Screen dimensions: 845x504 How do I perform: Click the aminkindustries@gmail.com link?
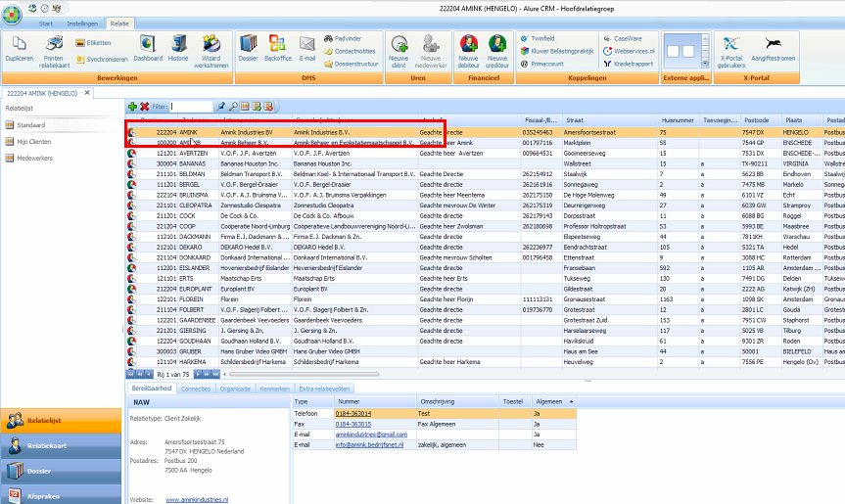pos(371,435)
